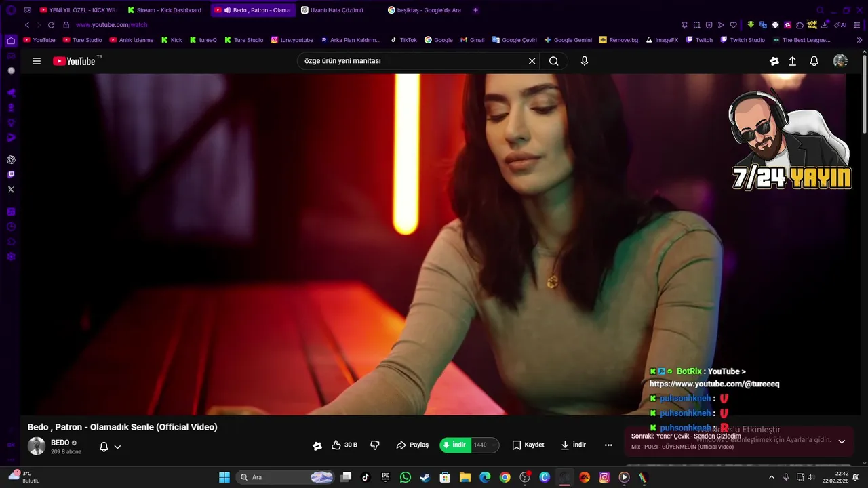868x488 pixels.
Task: Open the YouTube account avatar menu
Action: click(840, 61)
